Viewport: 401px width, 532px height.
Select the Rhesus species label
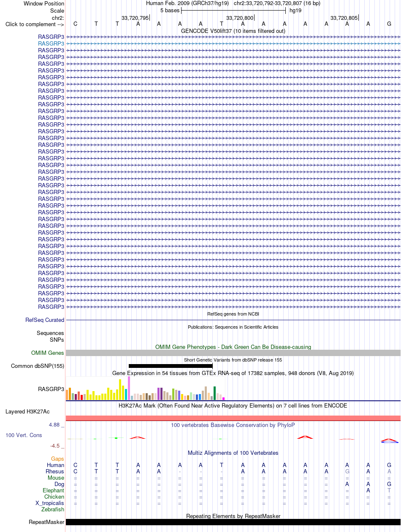[55, 472]
